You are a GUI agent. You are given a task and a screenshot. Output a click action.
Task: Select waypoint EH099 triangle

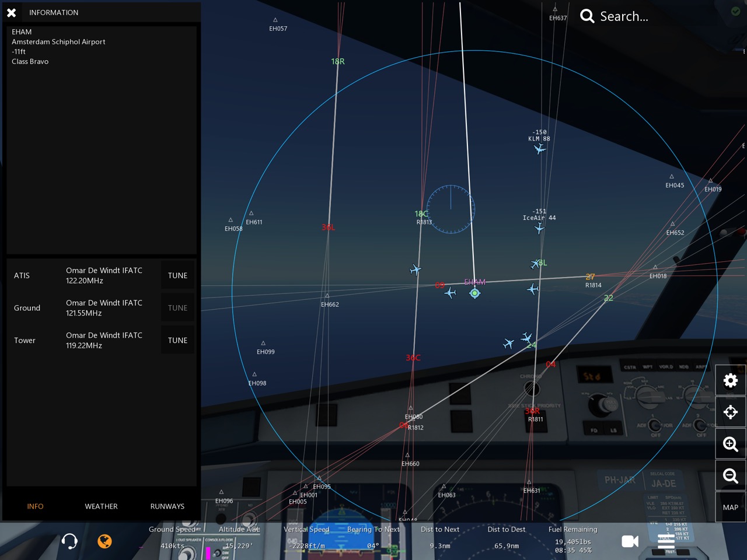pos(263,343)
